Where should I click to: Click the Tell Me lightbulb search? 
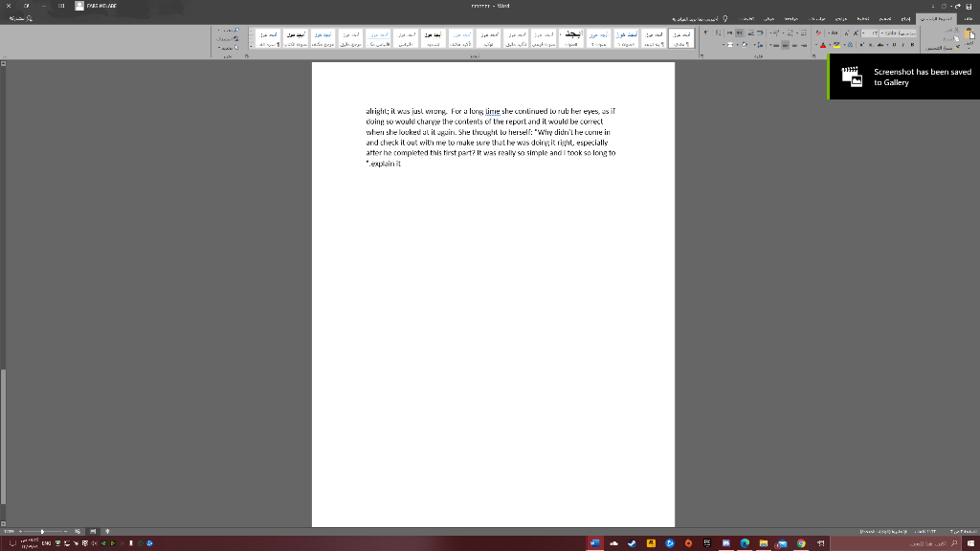(725, 19)
